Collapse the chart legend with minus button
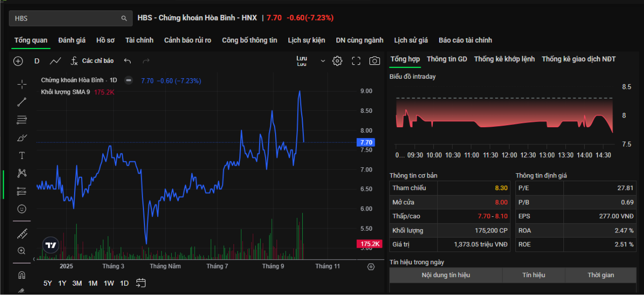 tap(129, 80)
